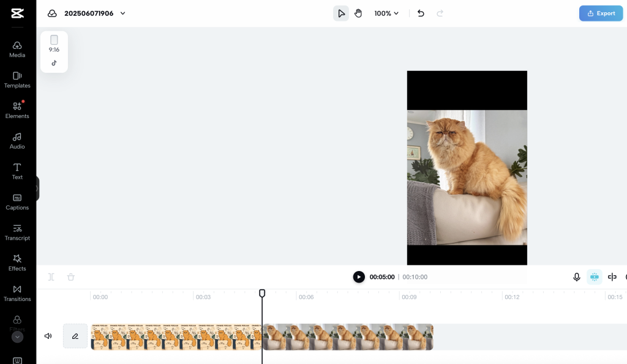Delete the selected clip
This screenshot has width=627, height=364.
click(71, 277)
